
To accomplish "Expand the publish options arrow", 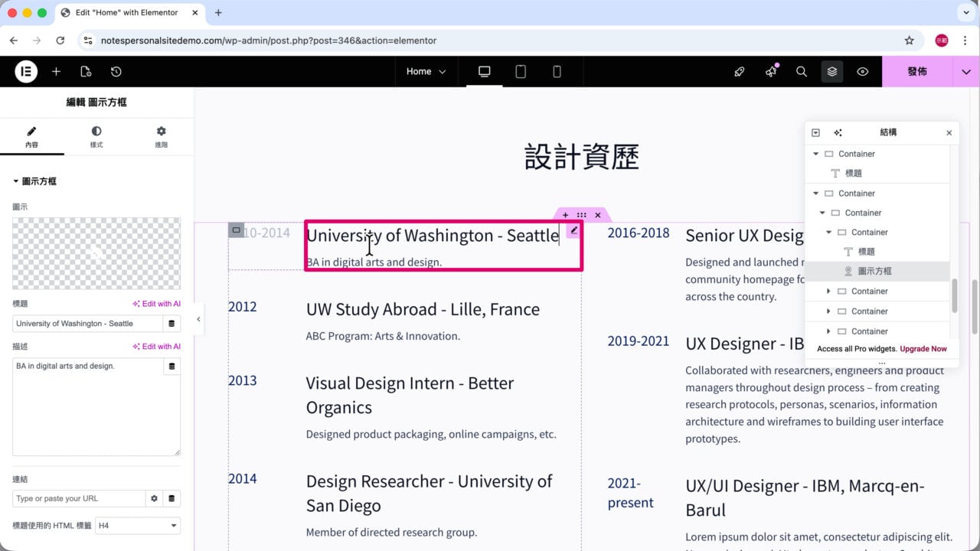I will tap(965, 71).
